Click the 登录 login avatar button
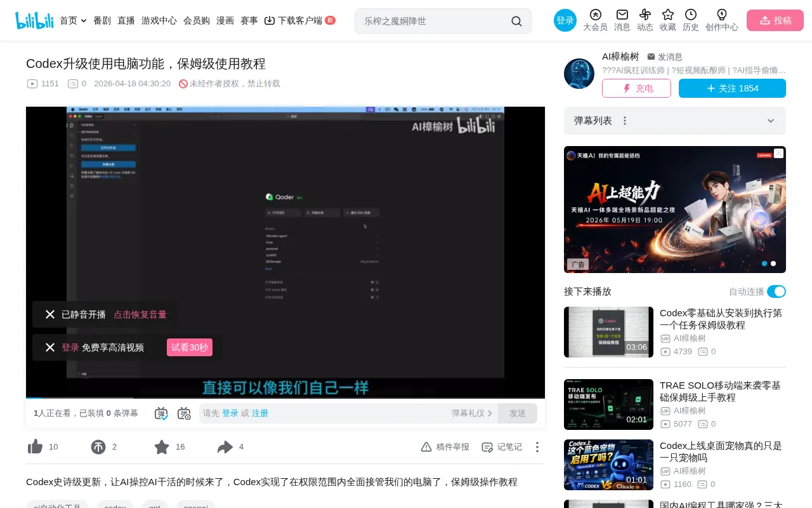 (565, 20)
